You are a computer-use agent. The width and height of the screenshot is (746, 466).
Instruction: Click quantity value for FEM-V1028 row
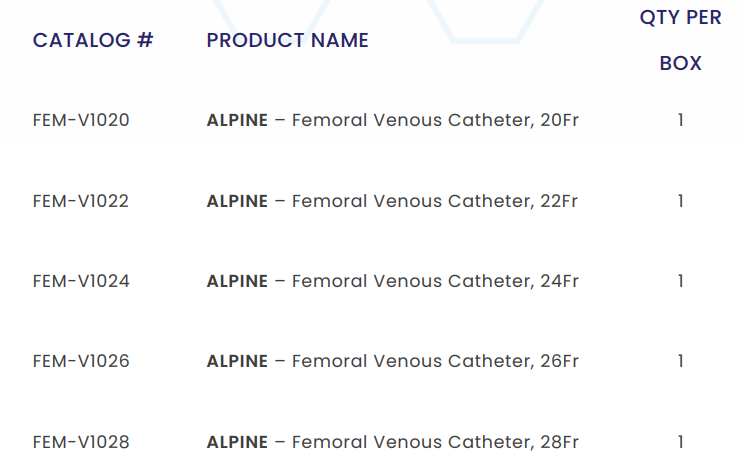tap(681, 441)
